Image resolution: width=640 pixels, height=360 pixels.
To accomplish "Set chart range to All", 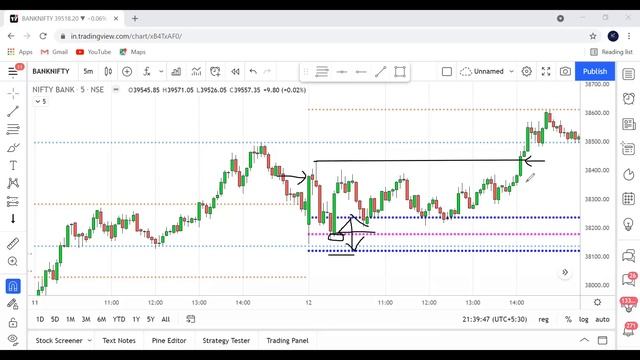I will [165, 320].
